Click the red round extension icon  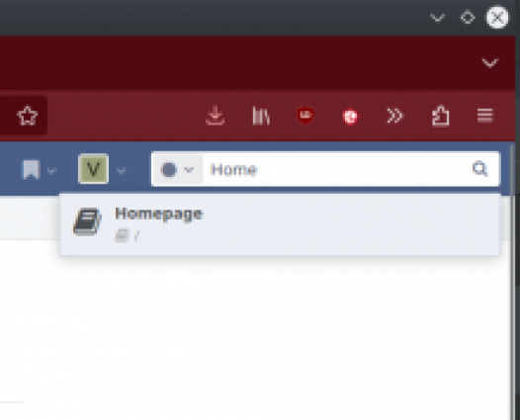(x=350, y=117)
